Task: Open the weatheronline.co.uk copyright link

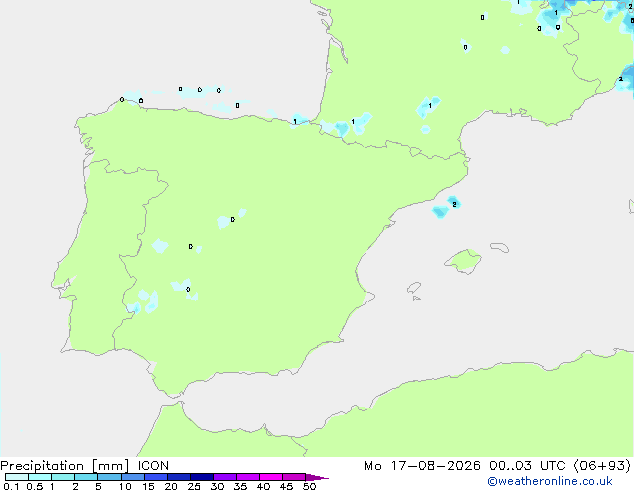Action: (x=549, y=481)
